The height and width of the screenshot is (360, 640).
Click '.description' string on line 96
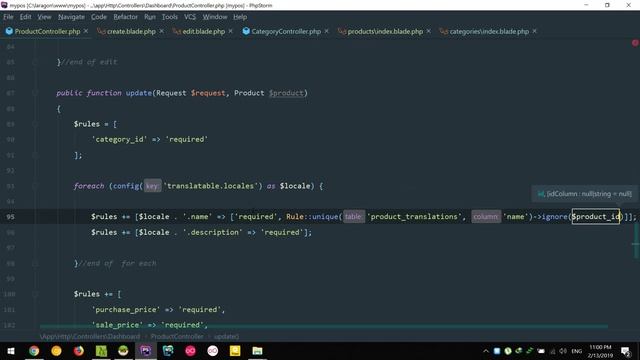[x=212, y=232]
